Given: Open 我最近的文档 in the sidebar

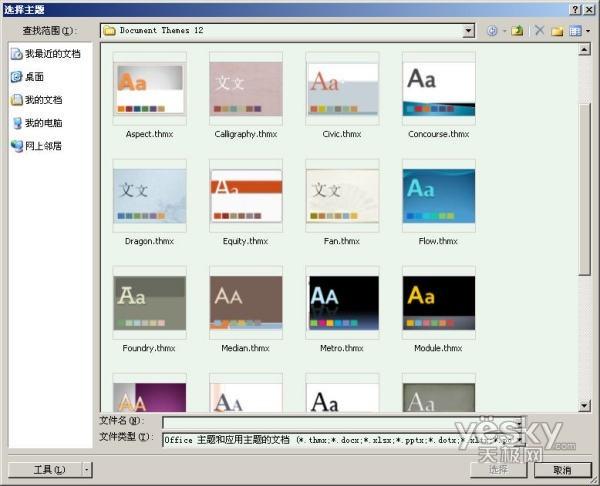Looking at the screenshot, I should (50, 53).
